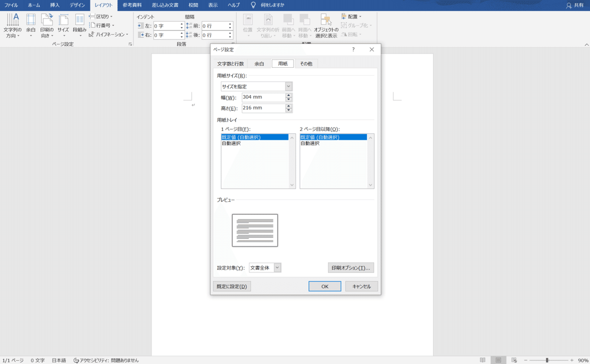The width and height of the screenshot is (590, 364).
Task: Click the アクセシビリティ status bar indicator
Action: [x=105, y=360]
